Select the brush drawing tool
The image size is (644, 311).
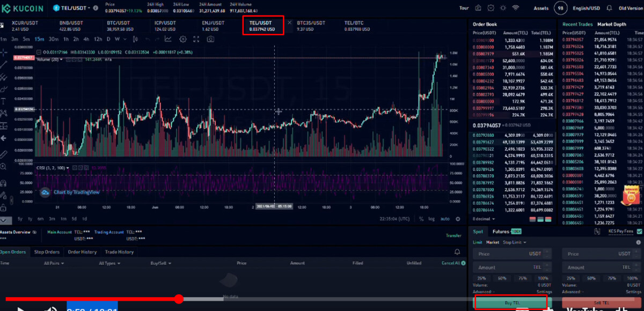[x=4, y=89]
